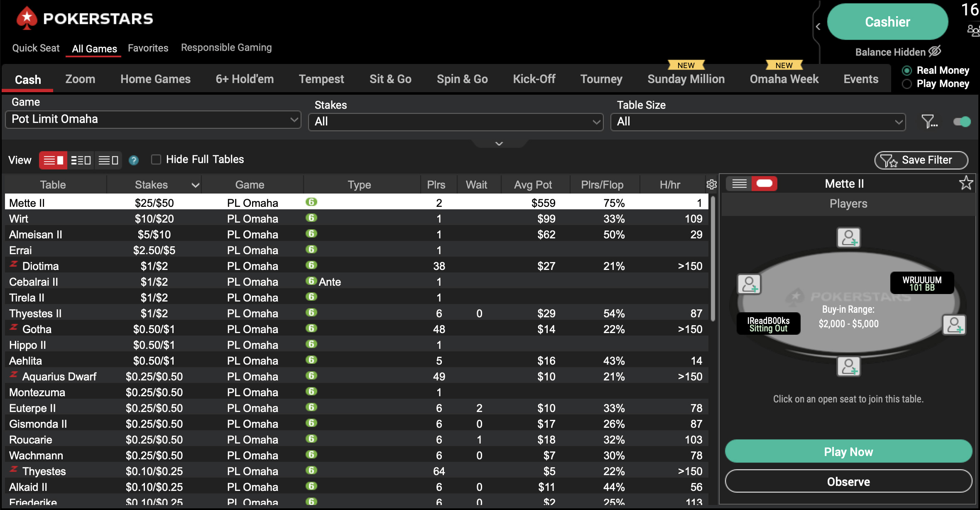Click player WRUUUUM at the table
This screenshot has width=980, height=510.
(x=922, y=283)
